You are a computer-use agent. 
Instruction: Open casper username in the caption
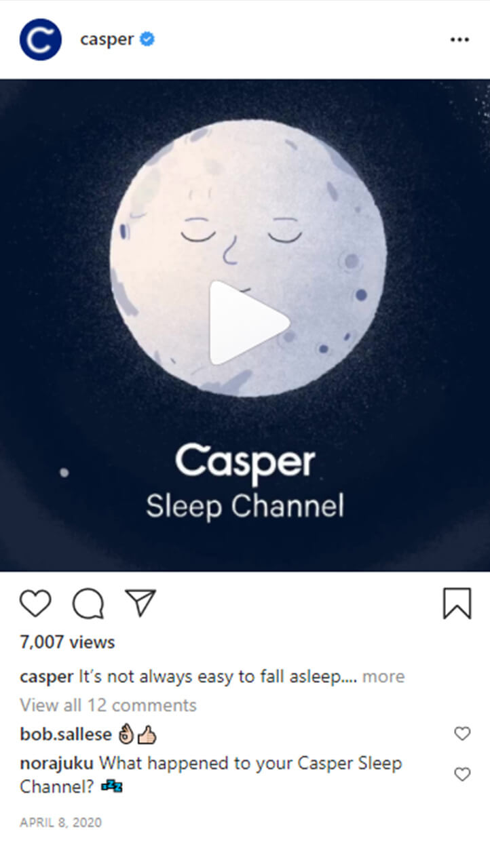(x=46, y=677)
